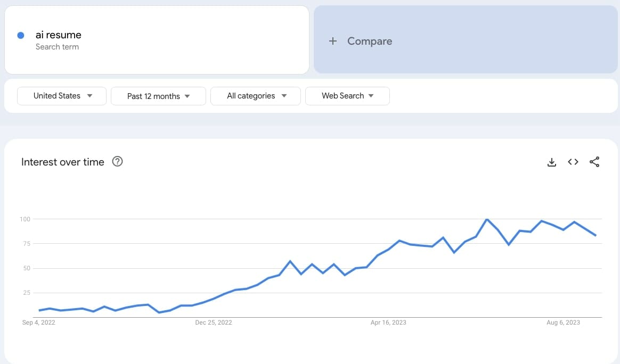620x364 pixels.
Task: Click the blue dot next to ai resume
Action: 21,35
